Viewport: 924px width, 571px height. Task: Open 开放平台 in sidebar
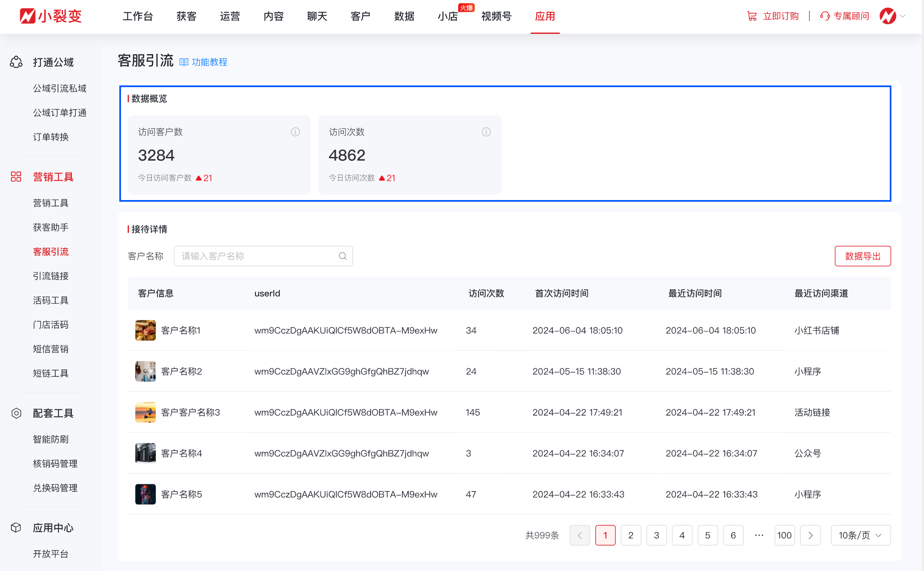tap(51, 554)
